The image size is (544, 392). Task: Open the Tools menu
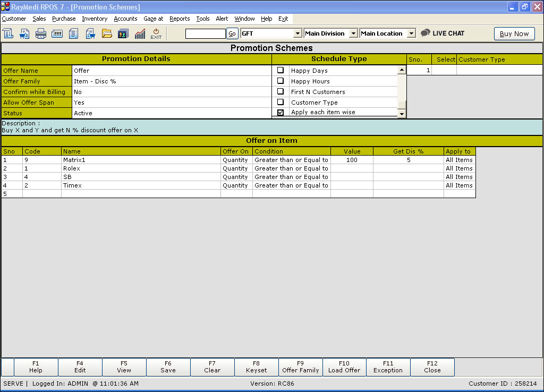(x=203, y=19)
